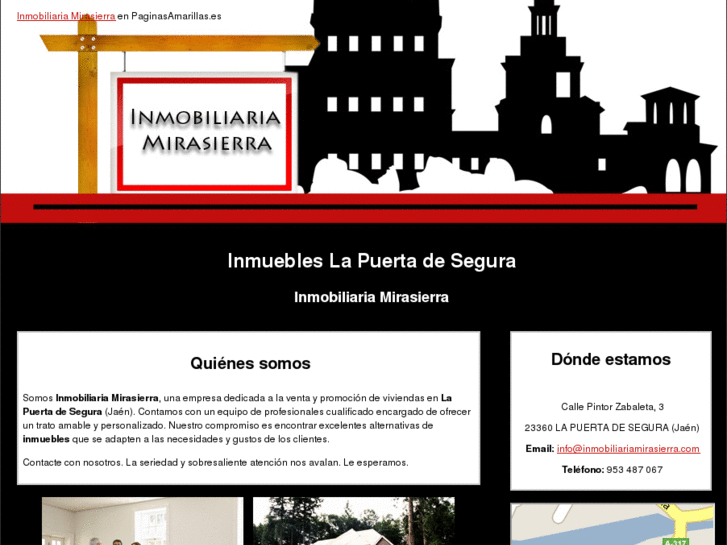This screenshot has width=727, height=545.
Task: Open the house among trees photo
Action: (354, 521)
